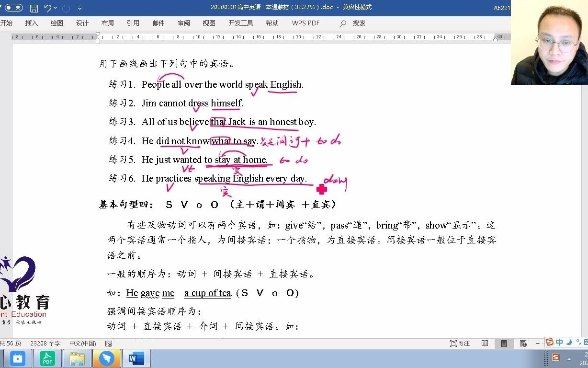Switch to read layout view icon
Image resolution: width=588 pixels, height=368 pixels.
(485, 343)
